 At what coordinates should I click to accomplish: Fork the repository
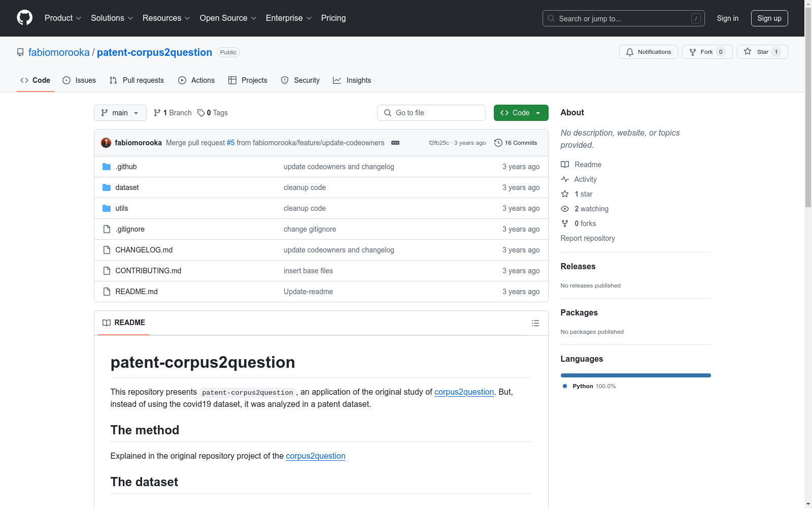(x=706, y=52)
